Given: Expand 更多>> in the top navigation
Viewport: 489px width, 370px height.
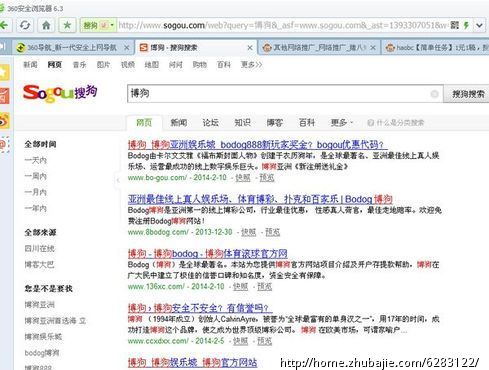Looking at the screenshot, I should coord(251,65).
